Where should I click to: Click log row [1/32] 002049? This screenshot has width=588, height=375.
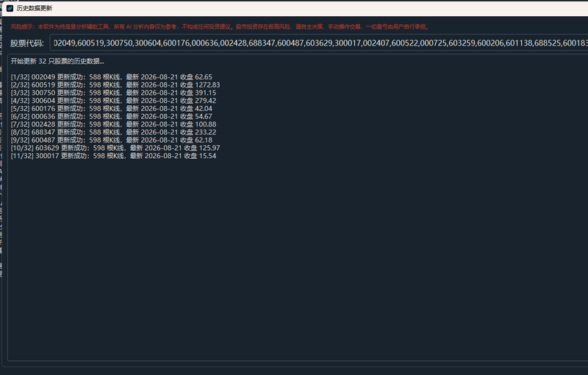click(112, 77)
